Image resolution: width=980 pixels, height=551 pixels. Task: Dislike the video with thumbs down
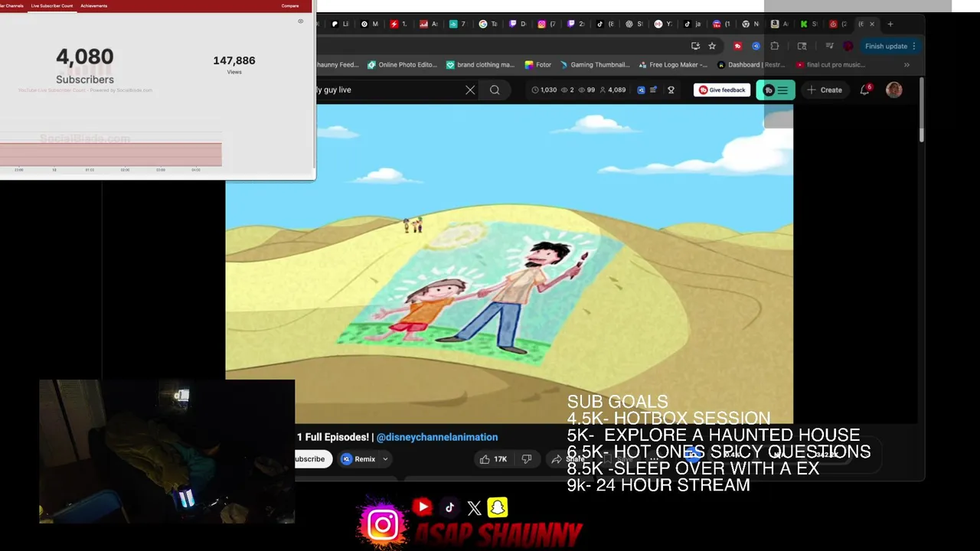tap(527, 459)
